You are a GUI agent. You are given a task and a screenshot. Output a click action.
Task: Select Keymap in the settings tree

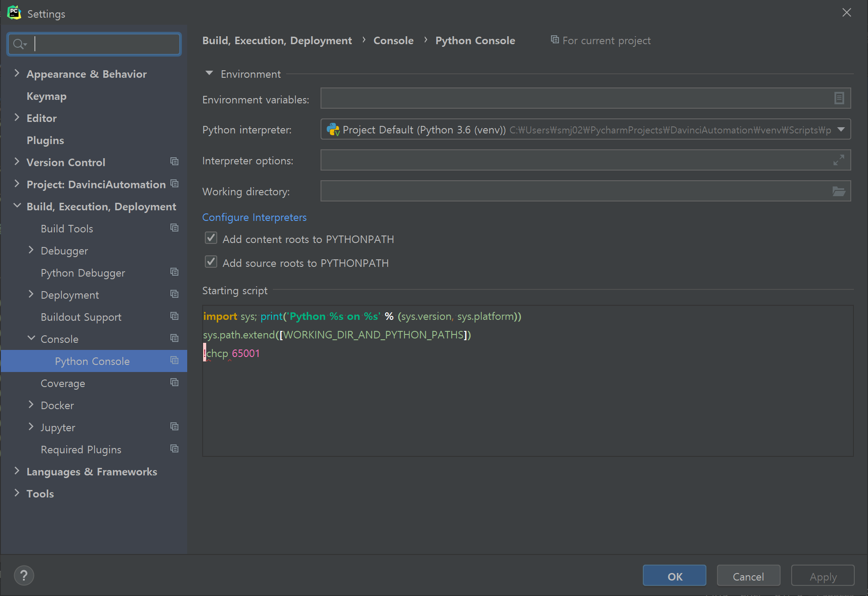click(x=46, y=96)
